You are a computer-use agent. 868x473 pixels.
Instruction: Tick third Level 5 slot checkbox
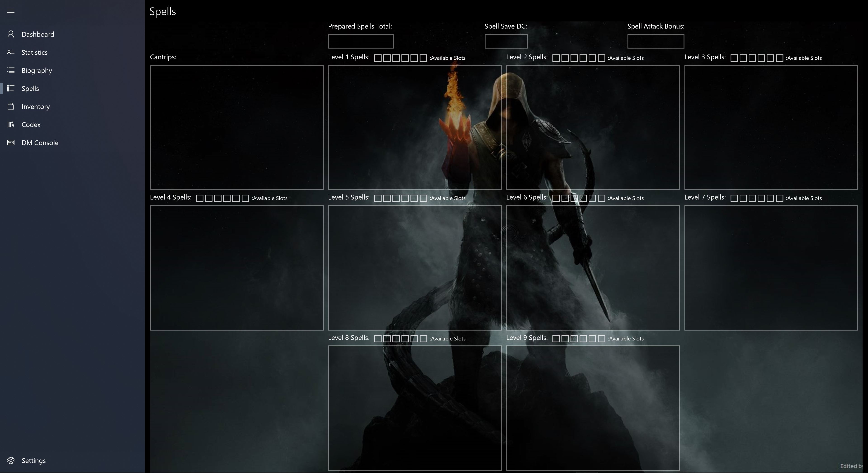point(396,198)
